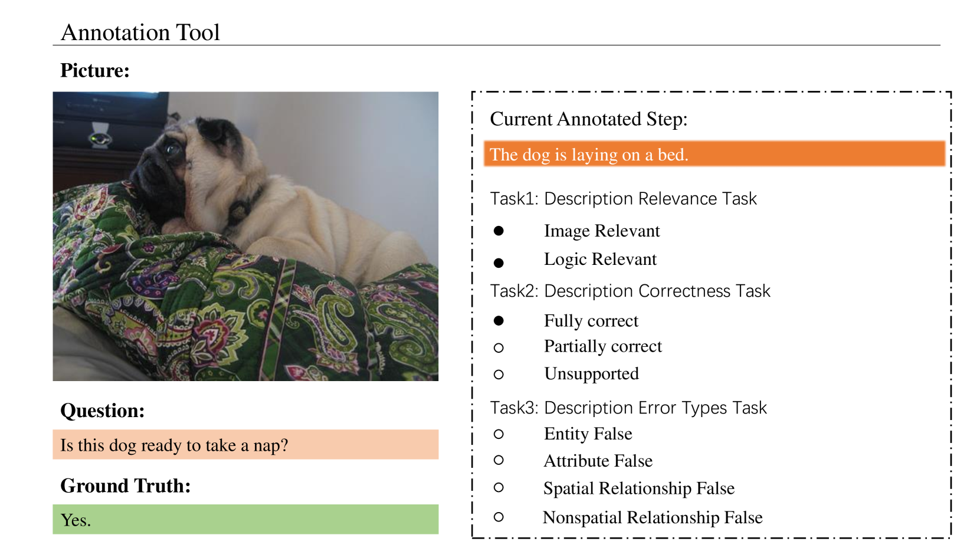Click the Task1 Description Relevance Task heading

[623, 199]
